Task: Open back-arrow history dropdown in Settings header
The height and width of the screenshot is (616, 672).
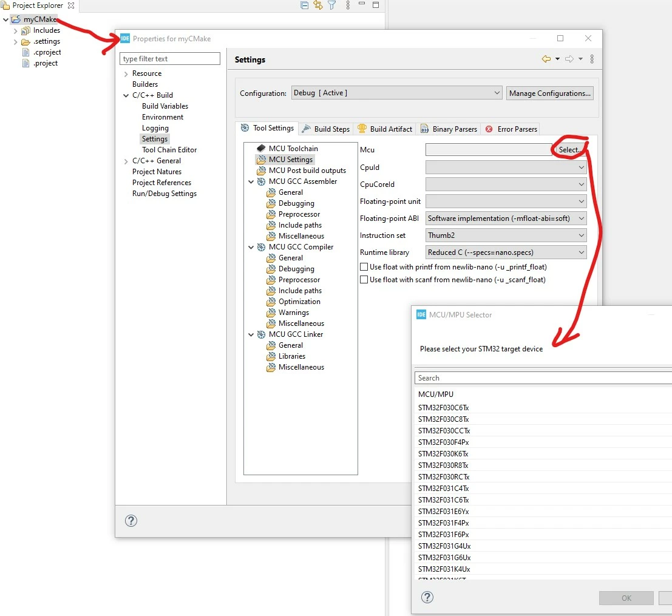Action: coord(557,59)
